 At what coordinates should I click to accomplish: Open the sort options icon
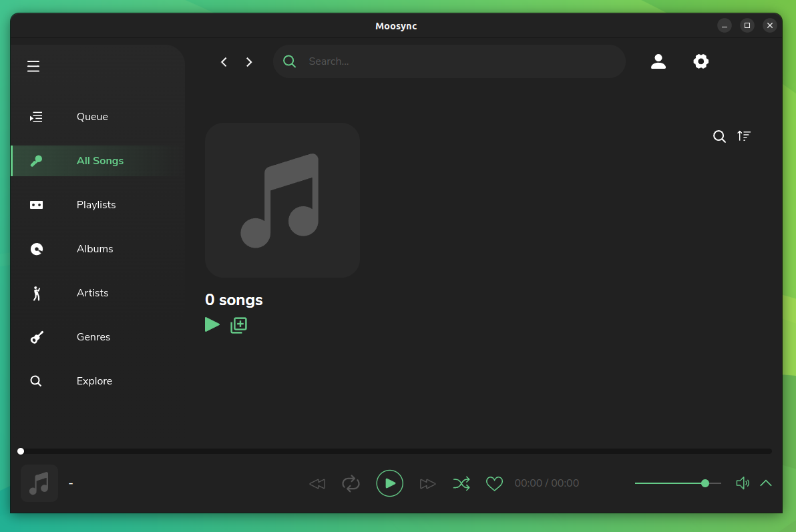coord(744,136)
